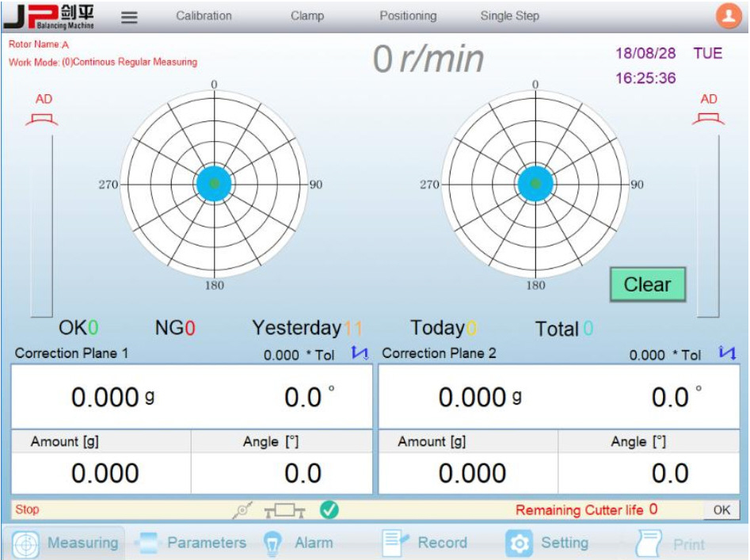
Task: Select Single Step in top menu
Action: (510, 16)
